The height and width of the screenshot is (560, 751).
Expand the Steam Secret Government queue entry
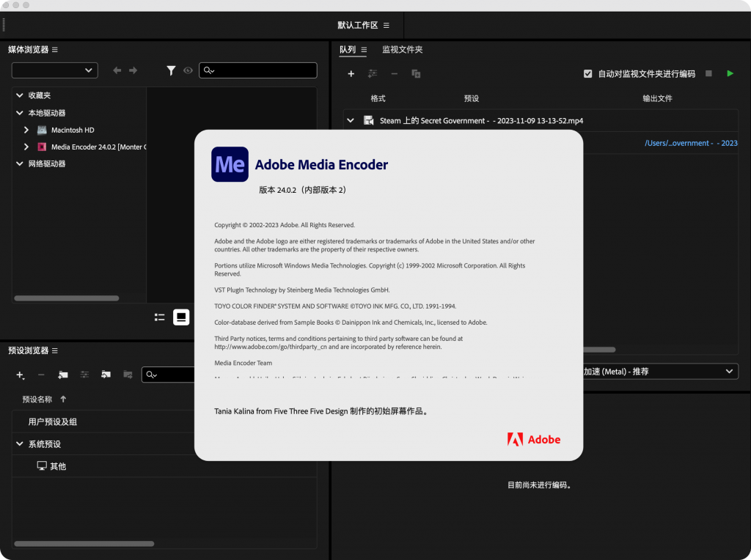coord(350,120)
